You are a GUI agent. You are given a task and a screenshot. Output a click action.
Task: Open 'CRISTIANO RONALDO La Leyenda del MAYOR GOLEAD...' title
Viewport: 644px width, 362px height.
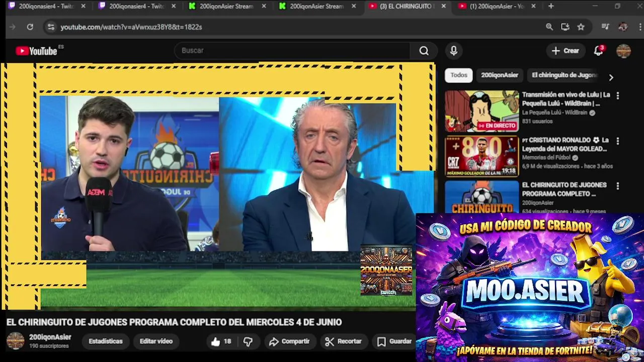[x=566, y=144]
